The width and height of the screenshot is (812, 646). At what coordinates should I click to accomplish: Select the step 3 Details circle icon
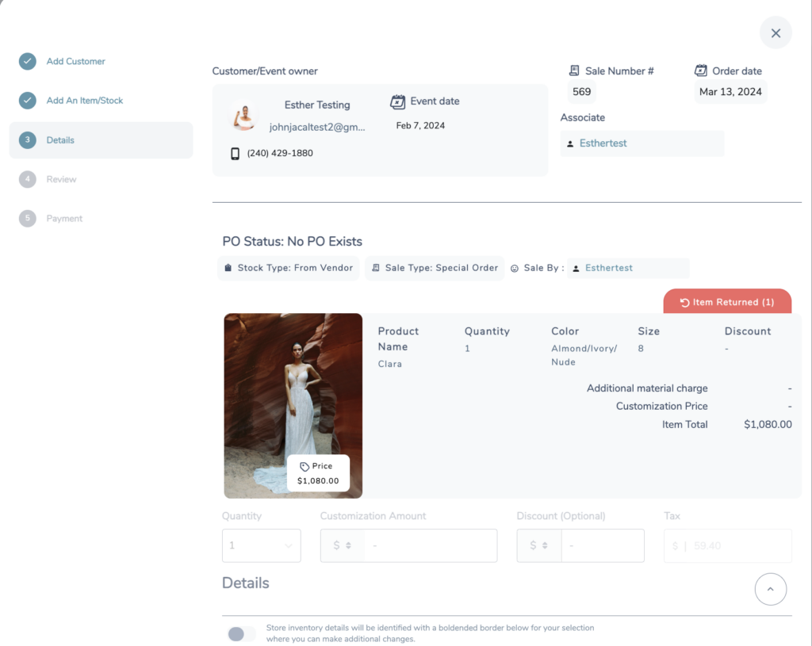click(x=28, y=140)
